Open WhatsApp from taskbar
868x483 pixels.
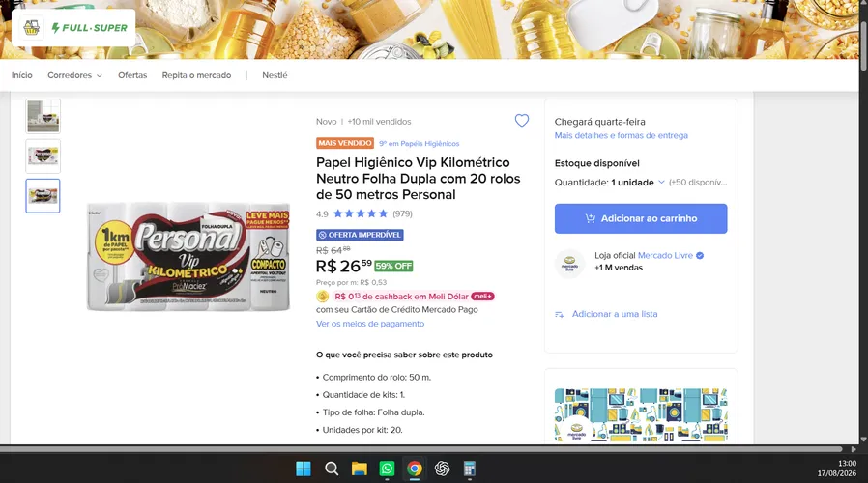pyautogui.click(x=387, y=469)
